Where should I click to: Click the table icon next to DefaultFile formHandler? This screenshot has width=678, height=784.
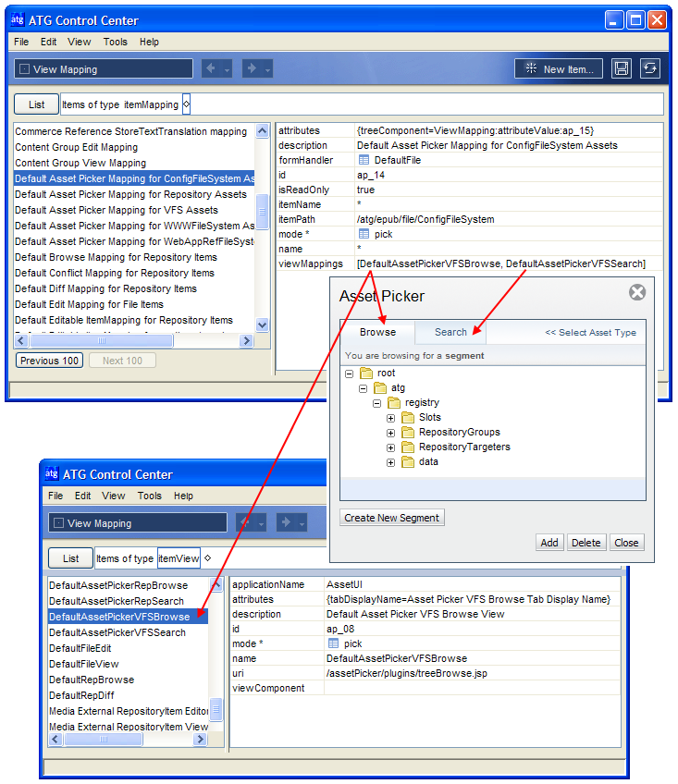(x=364, y=160)
